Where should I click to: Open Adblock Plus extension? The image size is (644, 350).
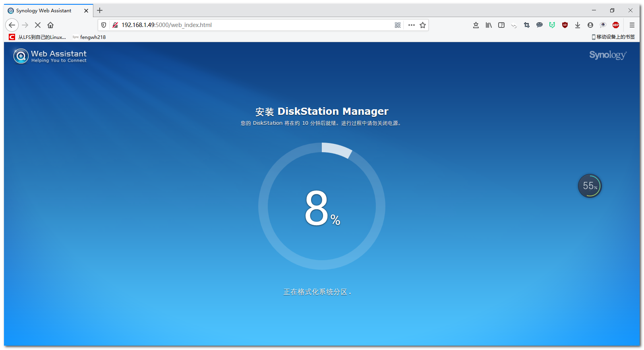tap(616, 25)
